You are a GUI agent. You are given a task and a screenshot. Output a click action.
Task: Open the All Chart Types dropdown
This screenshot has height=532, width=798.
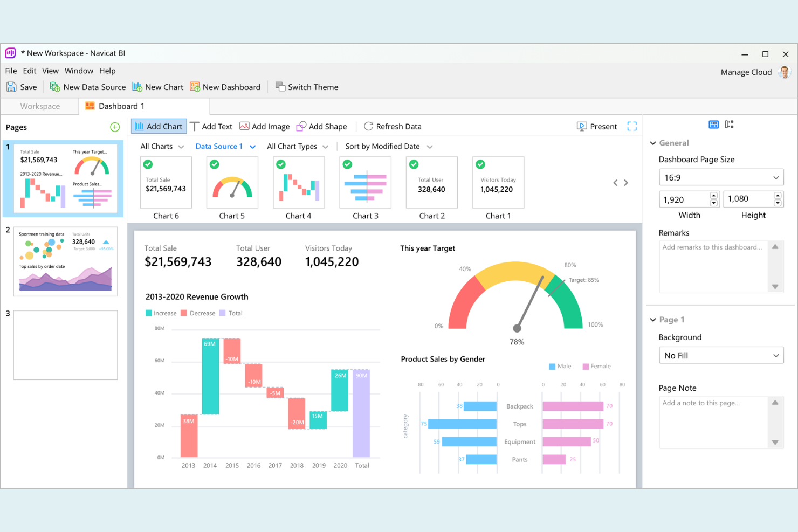tap(298, 147)
